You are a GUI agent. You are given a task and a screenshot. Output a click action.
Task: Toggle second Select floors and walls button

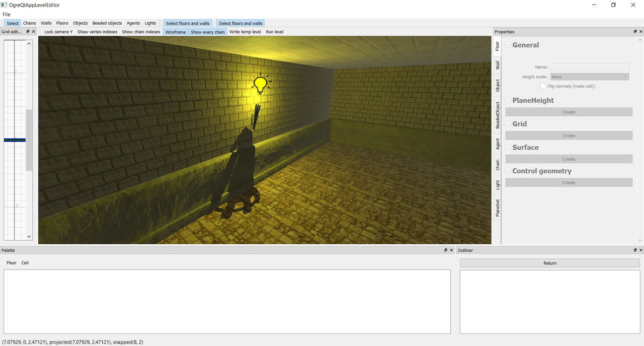(240, 23)
